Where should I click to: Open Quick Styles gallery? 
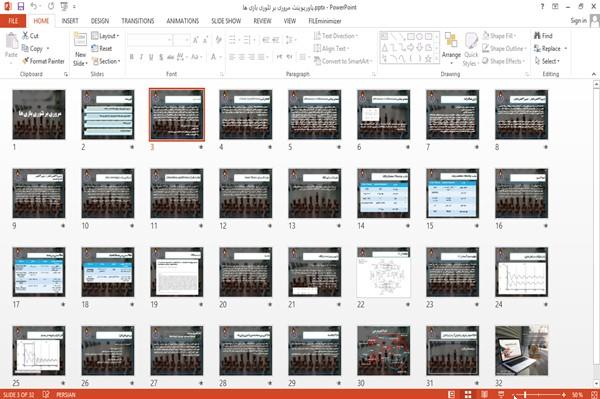471,49
